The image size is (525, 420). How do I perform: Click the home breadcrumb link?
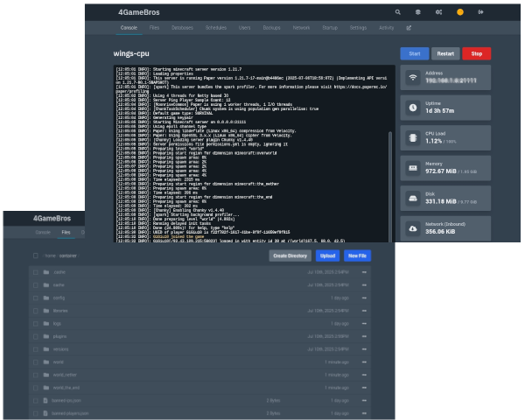(x=50, y=256)
